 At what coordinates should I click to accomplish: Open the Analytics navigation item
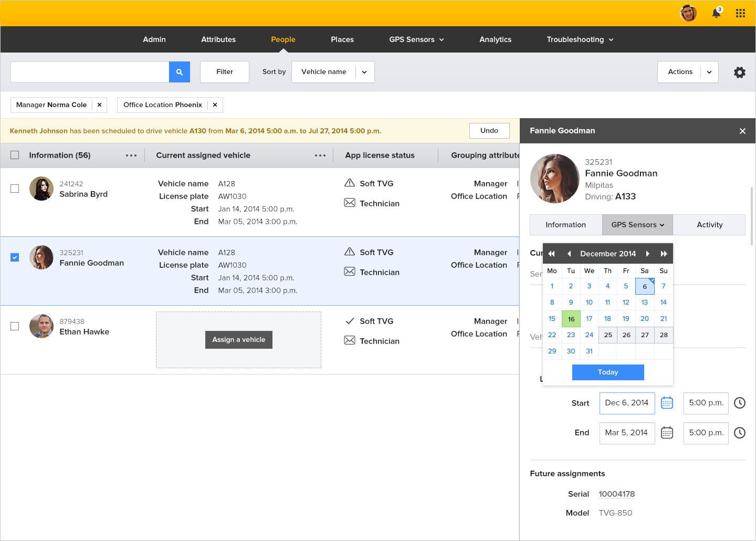[x=495, y=39]
